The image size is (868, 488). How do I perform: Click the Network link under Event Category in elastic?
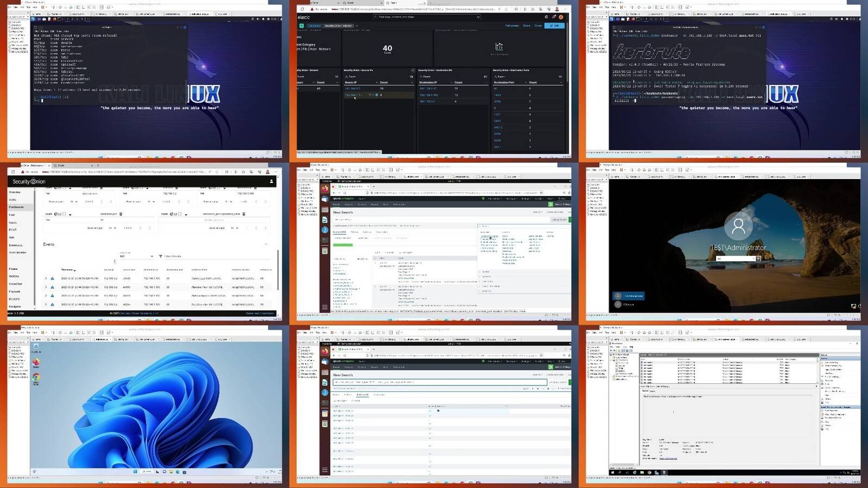pyautogui.click(x=324, y=49)
